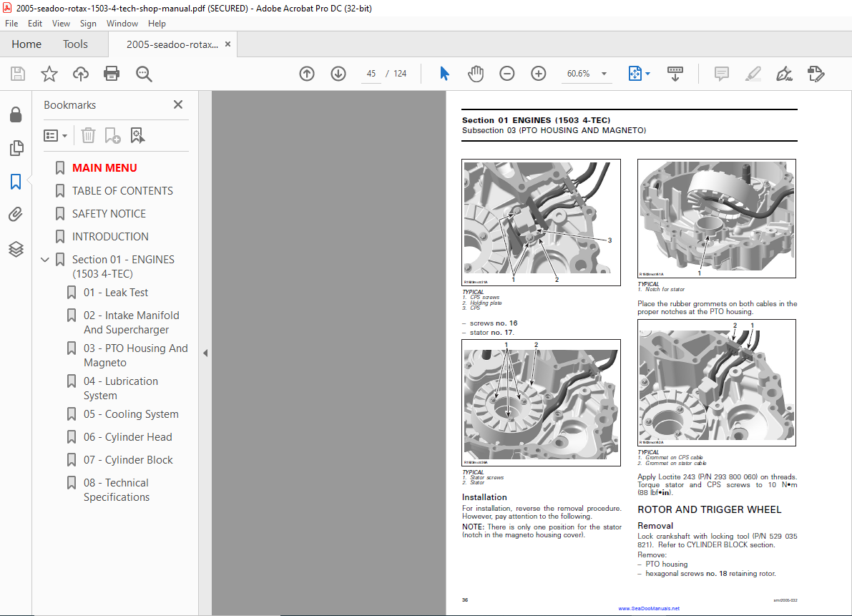Toggle the Bookmarks sidebar panel icon
The height and width of the screenshot is (616, 852).
(x=16, y=182)
